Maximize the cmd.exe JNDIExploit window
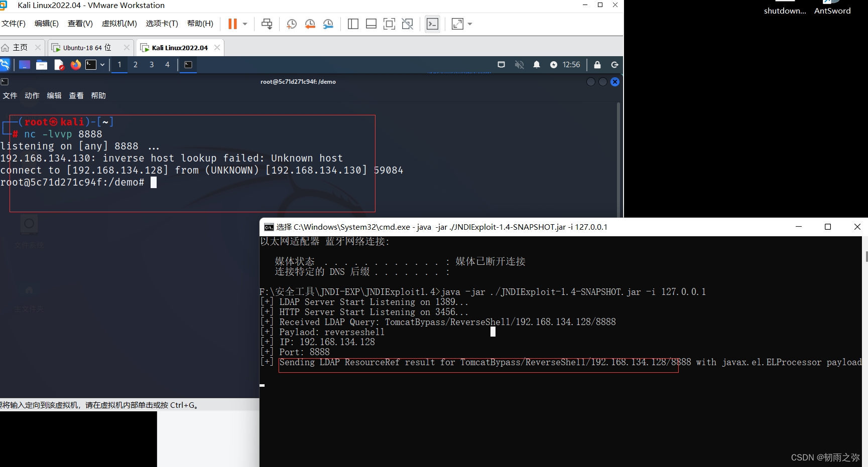The image size is (868, 467). 828,227
